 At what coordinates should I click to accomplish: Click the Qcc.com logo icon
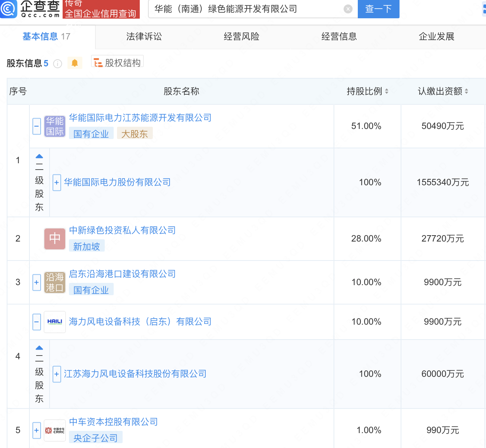click(9, 9)
